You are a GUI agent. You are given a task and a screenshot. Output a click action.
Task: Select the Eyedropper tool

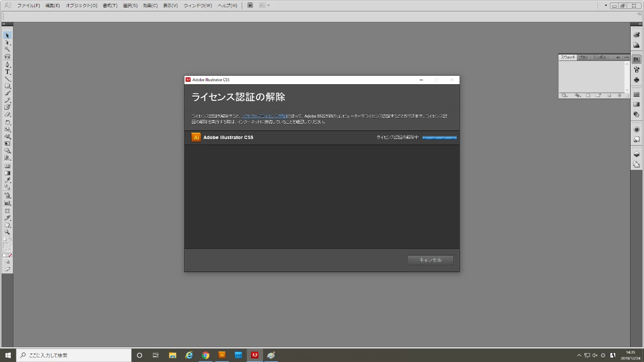coord(7,180)
